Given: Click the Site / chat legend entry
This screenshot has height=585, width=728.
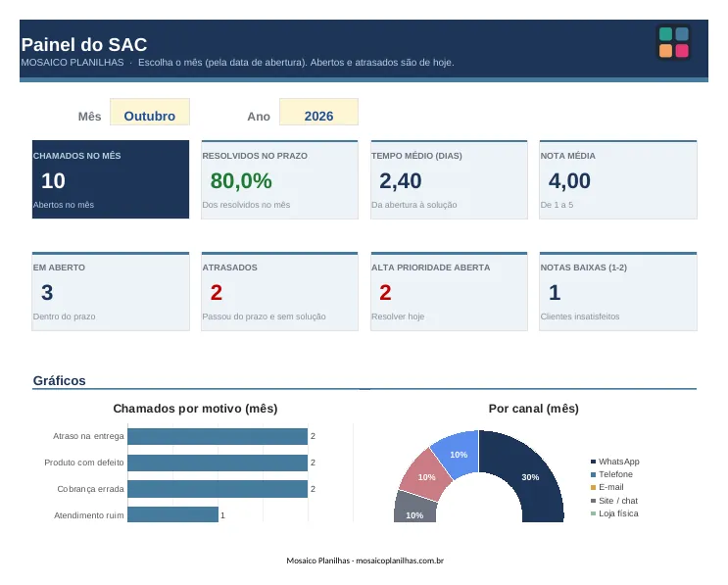Looking at the screenshot, I should (614, 501).
